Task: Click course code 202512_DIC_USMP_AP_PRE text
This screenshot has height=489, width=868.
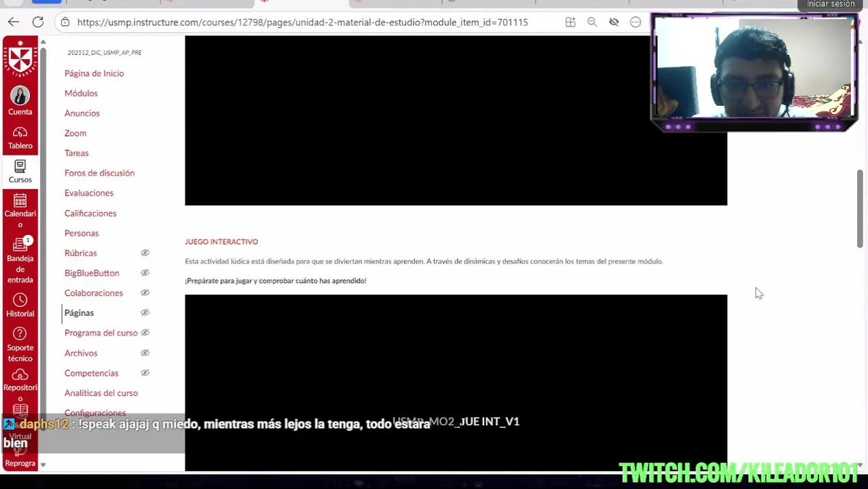Action: coord(105,52)
